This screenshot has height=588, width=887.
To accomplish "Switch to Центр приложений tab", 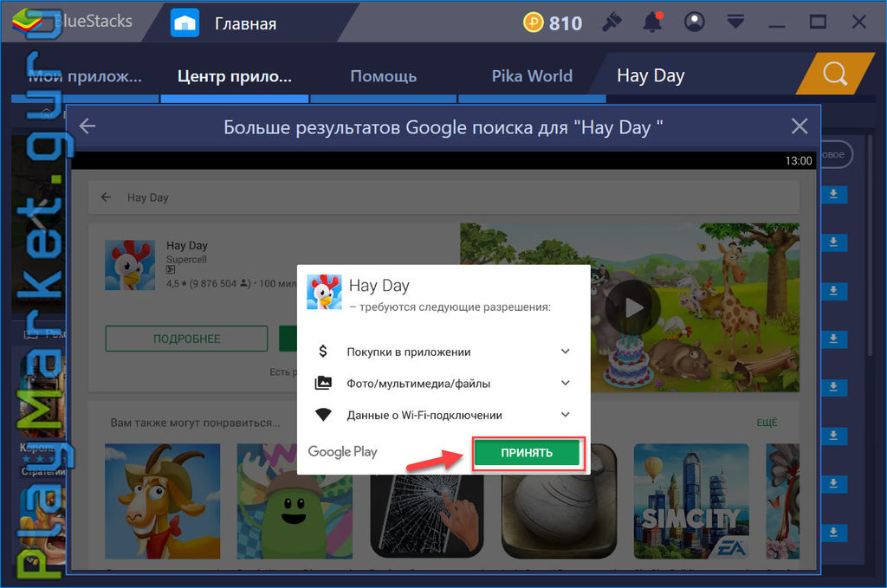I will (235, 76).
